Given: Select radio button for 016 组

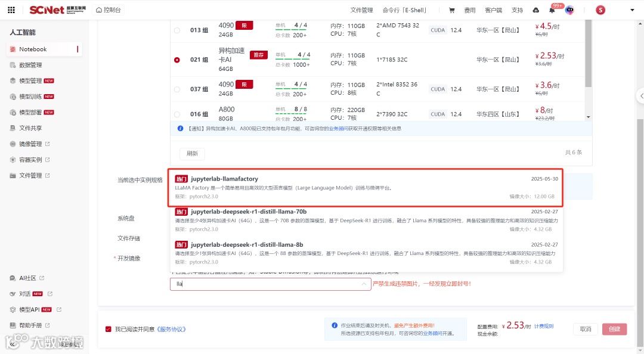Looking at the screenshot, I should coord(177,114).
